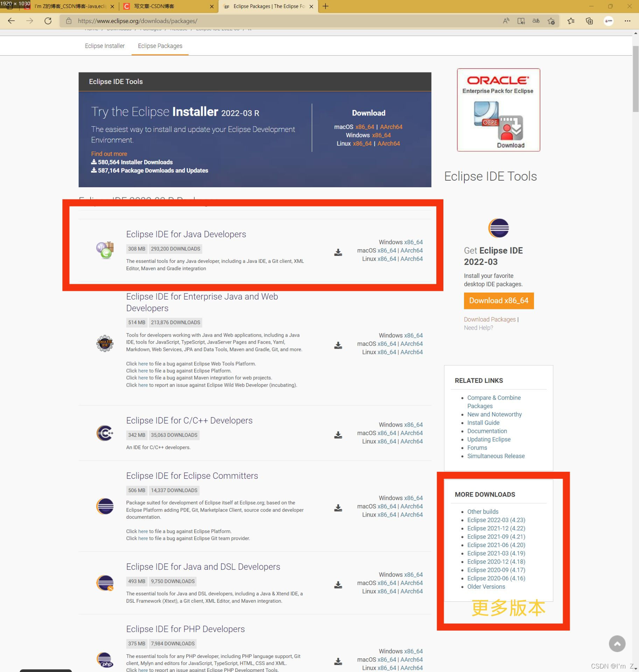Click macOS x86_64 link for Eclipse Committers
The image size is (639, 672).
tap(387, 506)
